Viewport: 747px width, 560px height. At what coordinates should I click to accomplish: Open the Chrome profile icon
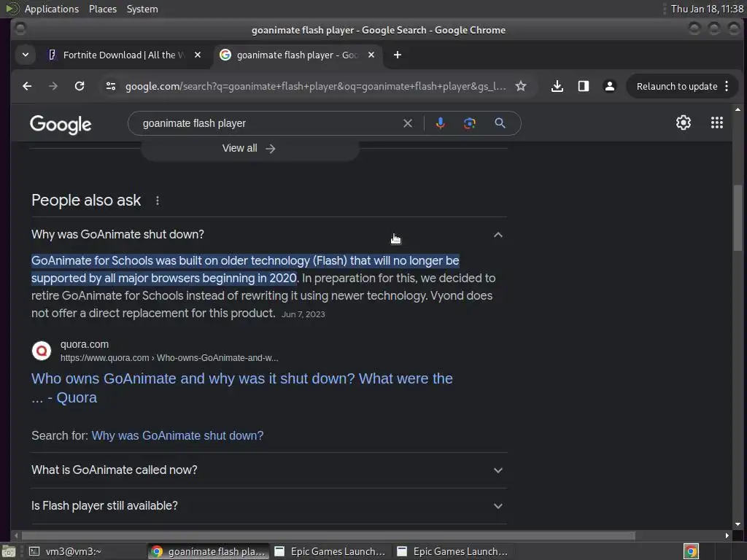pos(609,86)
